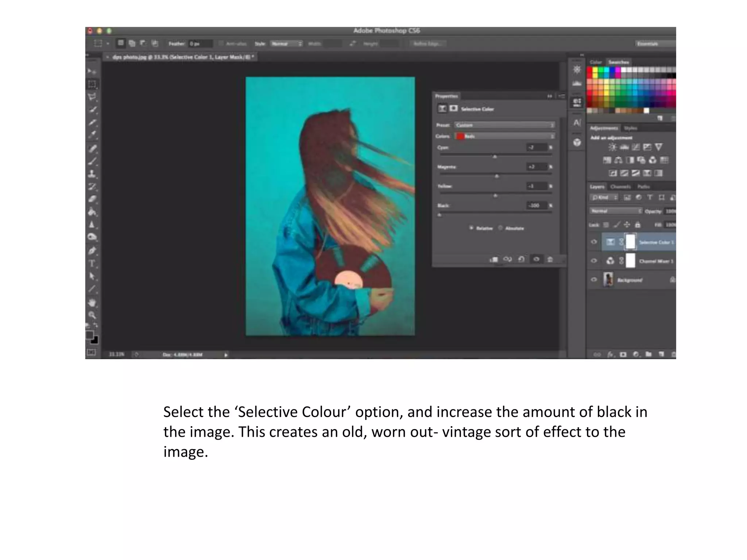Screen dimensions: 747x560
Task: Expand the status bar info arrow
Action: pos(226,354)
